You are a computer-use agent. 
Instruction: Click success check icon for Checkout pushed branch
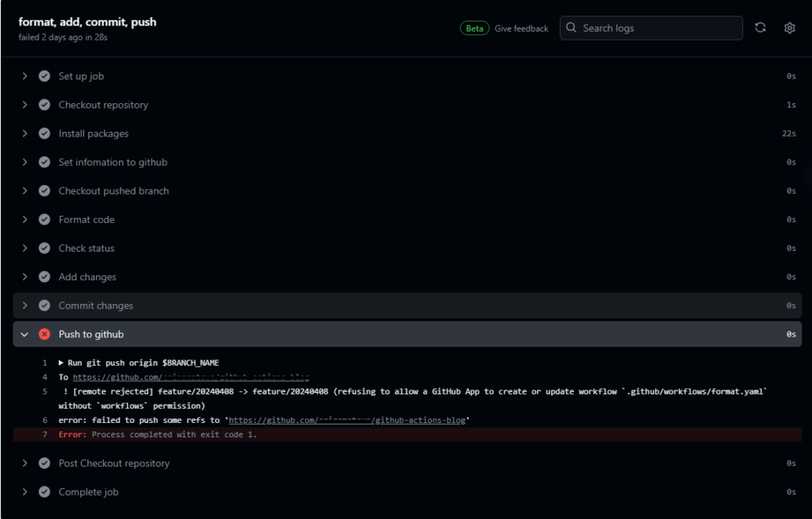(x=44, y=190)
